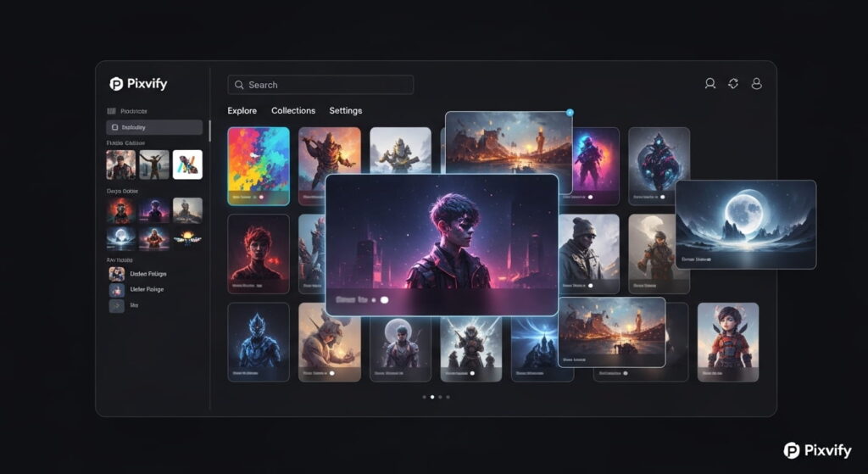868x474 pixels.
Task: Toggle the pill switch on dark robot card
Action: 663,197
